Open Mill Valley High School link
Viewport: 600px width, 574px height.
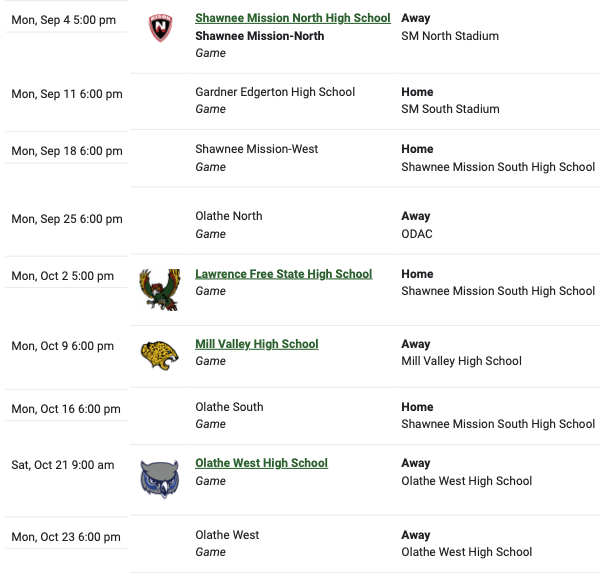[257, 344]
